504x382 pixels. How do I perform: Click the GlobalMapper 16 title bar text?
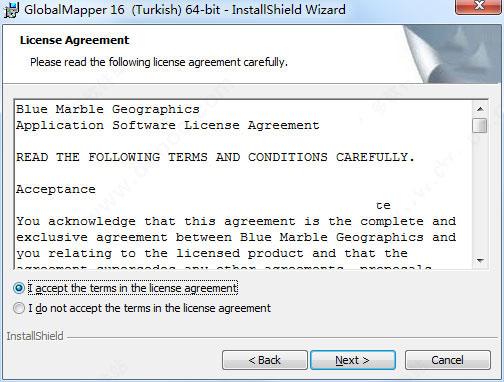coord(185,9)
